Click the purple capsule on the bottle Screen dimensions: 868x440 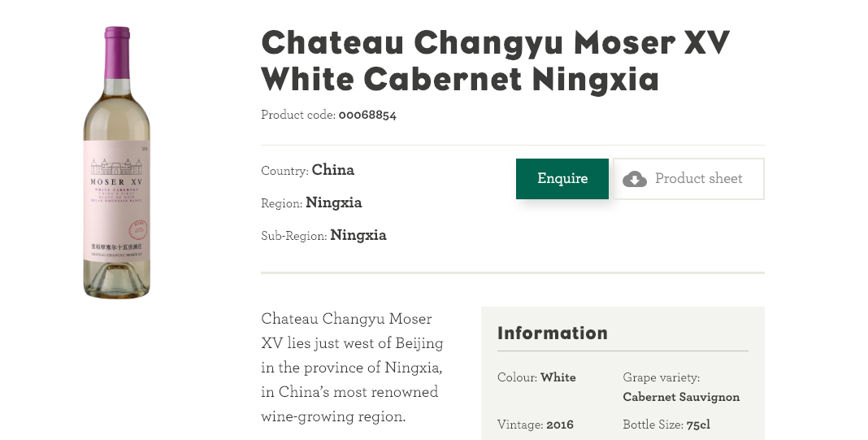[x=117, y=53]
